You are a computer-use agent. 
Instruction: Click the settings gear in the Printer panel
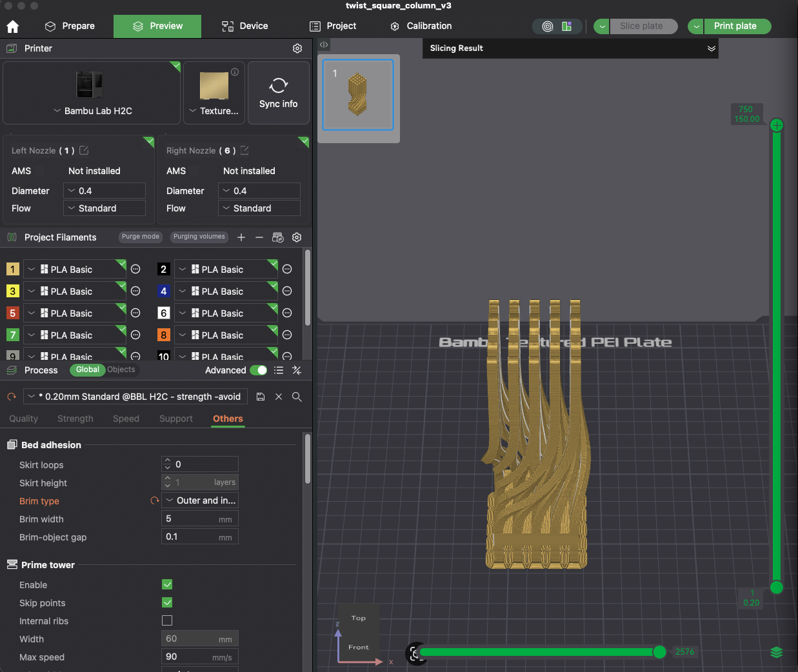297,48
